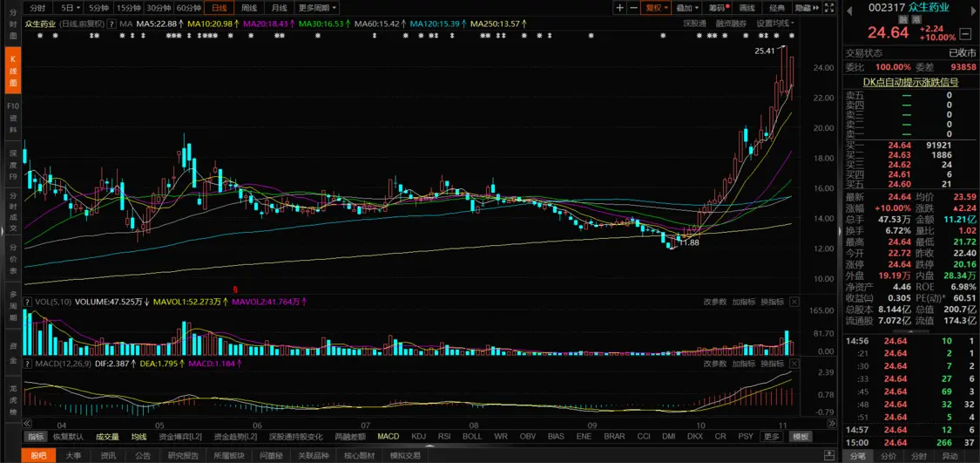
Task: Click the 融 margin trading badge
Action: pyautogui.click(x=902, y=20)
